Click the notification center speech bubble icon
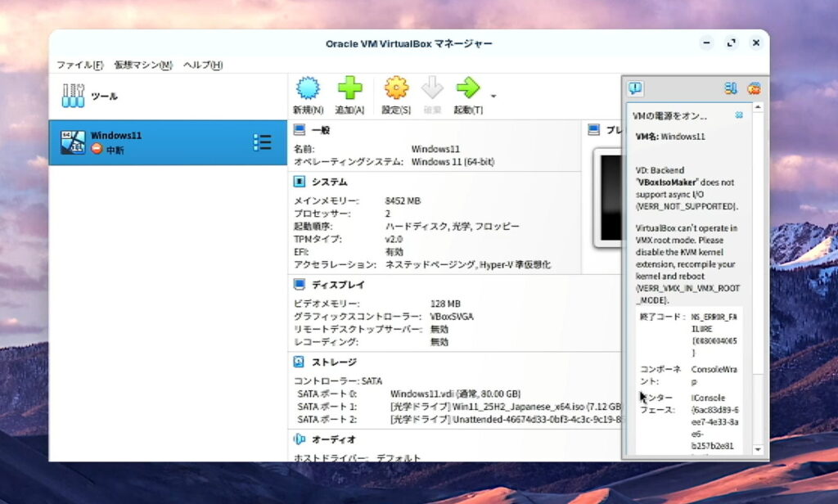Image resolution: width=838 pixels, height=504 pixels. (636, 88)
